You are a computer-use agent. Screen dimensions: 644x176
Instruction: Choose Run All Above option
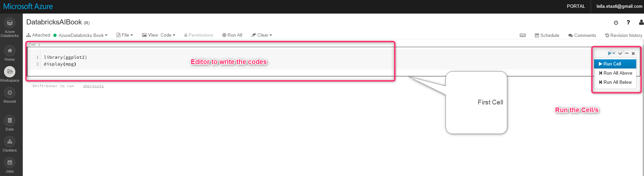point(615,73)
